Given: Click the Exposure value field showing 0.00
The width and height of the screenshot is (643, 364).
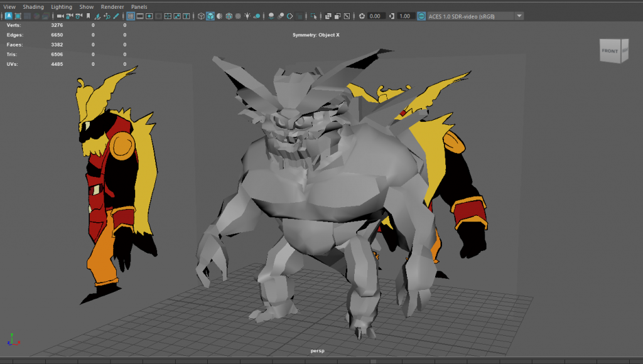Looking at the screenshot, I should (x=376, y=16).
